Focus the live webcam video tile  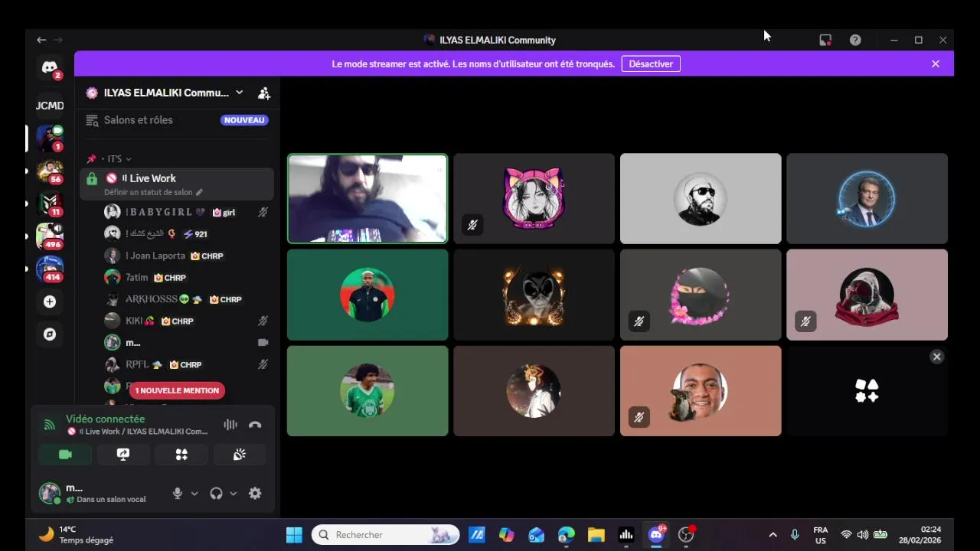coord(367,199)
